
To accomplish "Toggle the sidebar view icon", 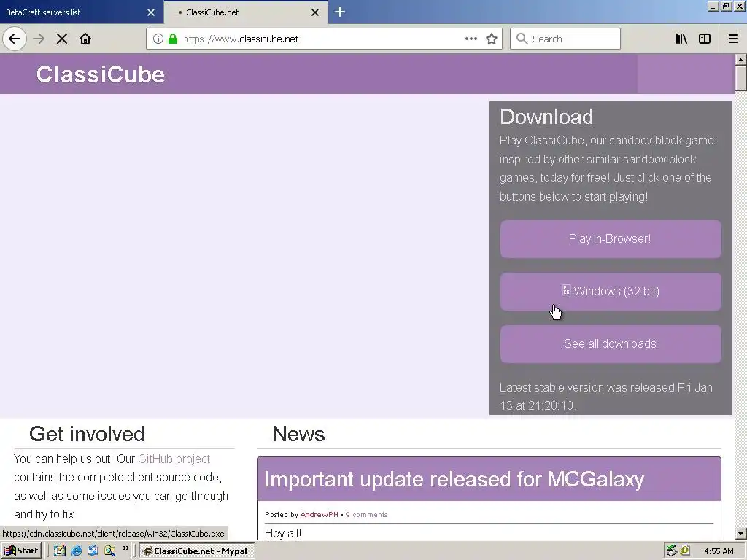I will pyautogui.click(x=705, y=39).
